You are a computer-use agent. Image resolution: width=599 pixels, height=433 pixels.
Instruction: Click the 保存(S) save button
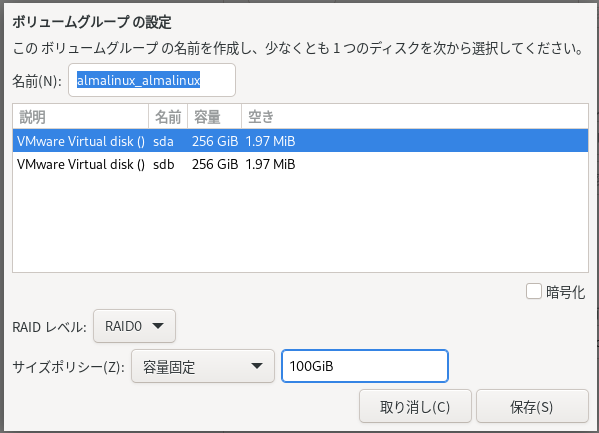[532, 406]
